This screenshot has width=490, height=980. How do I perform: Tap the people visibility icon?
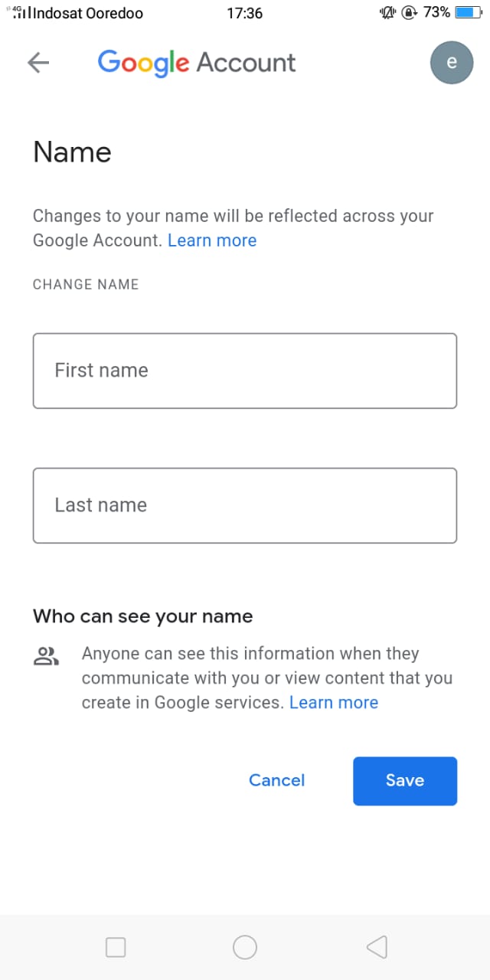coord(47,656)
